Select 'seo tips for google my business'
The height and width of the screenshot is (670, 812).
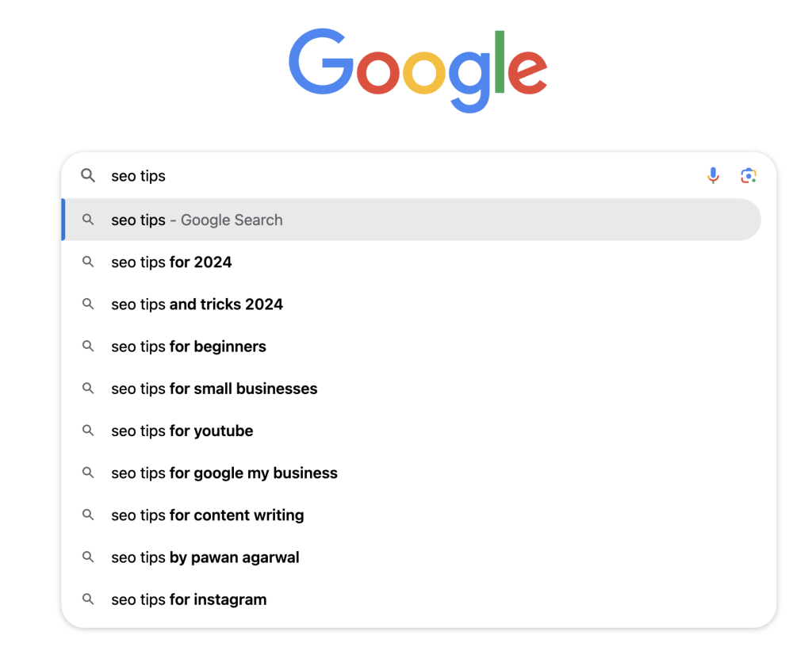[224, 473]
